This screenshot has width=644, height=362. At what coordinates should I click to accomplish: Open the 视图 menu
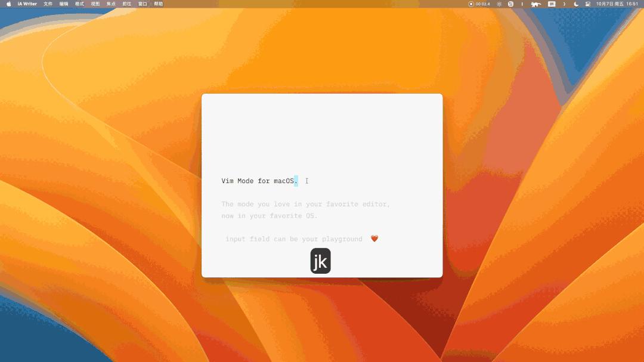pos(95,4)
